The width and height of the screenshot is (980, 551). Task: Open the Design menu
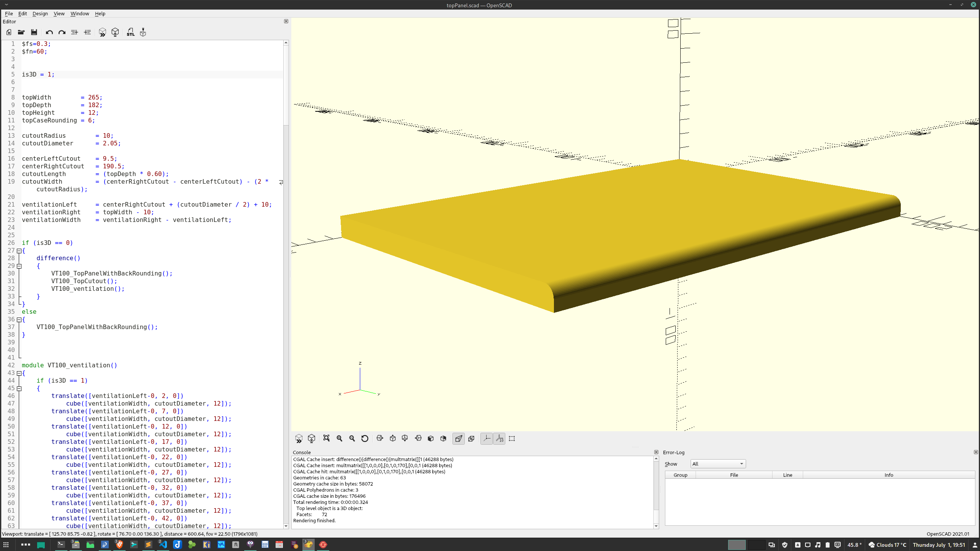(40, 13)
